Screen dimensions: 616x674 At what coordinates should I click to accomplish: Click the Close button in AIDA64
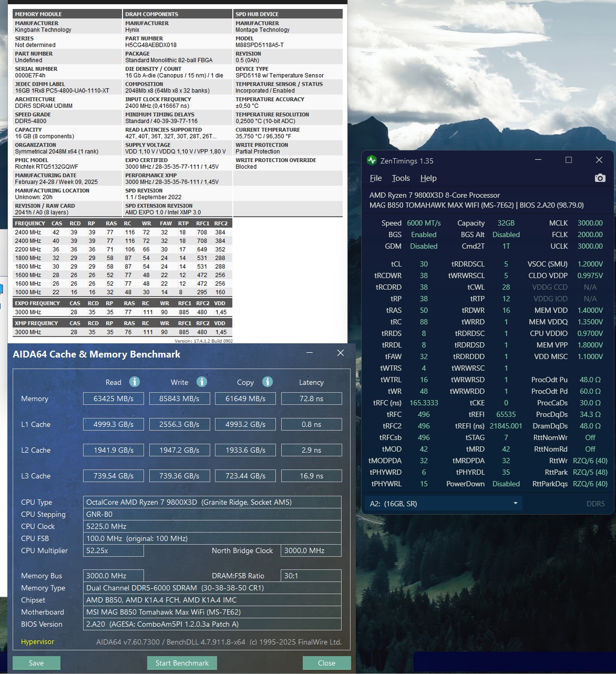(326, 663)
